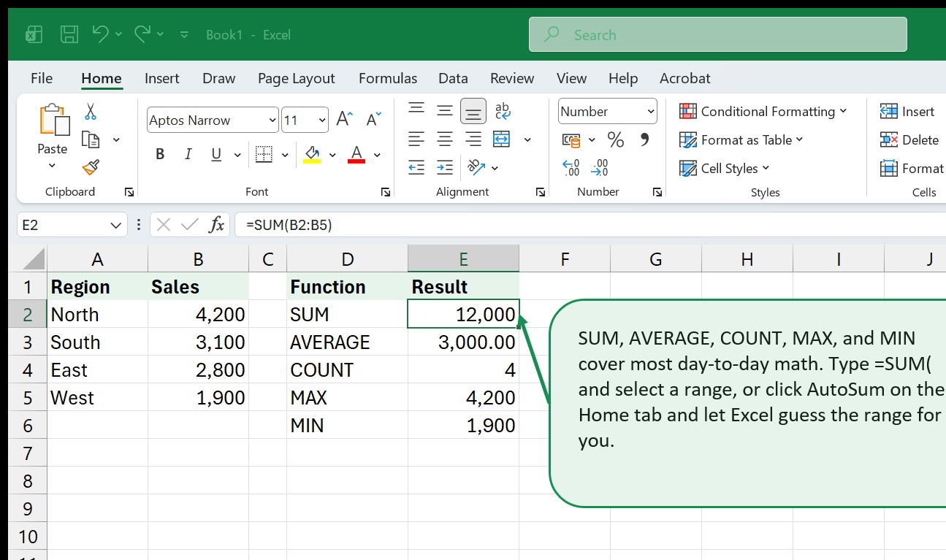Image resolution: width=946 pixels, height=560 pixels.
Task: Click Decrease Decimal icon
Action: click(x=600, y=168)
